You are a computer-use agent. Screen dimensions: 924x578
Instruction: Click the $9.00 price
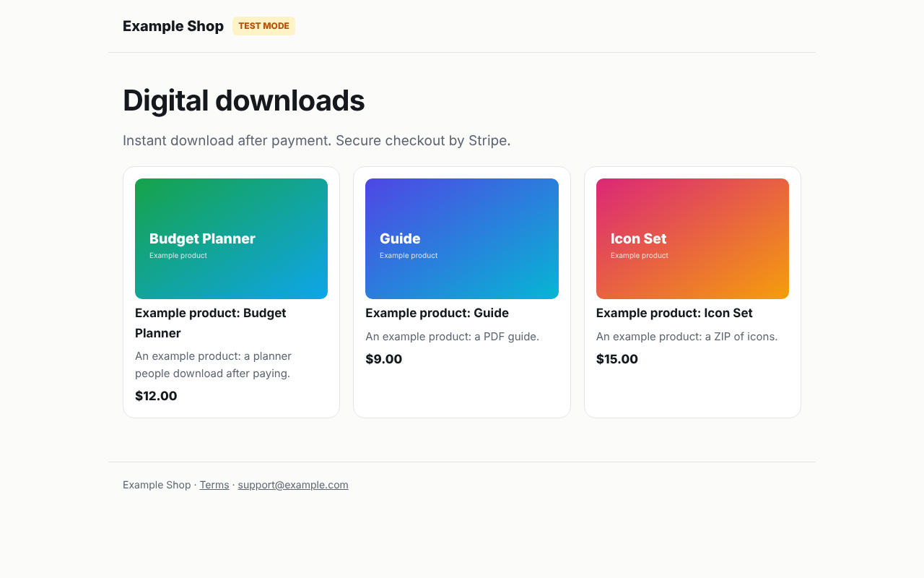pyautogui.click(x=383, y=359)
